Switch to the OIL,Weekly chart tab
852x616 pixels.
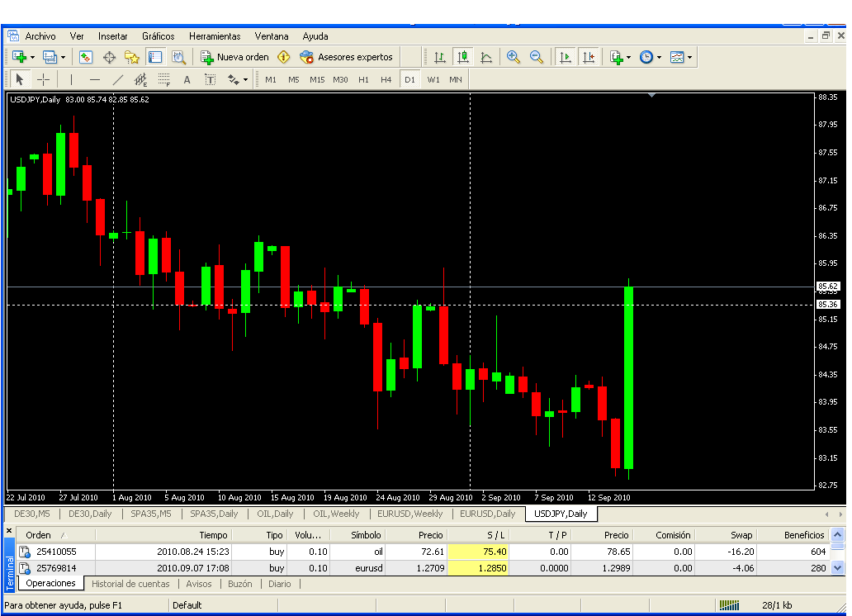336,514
